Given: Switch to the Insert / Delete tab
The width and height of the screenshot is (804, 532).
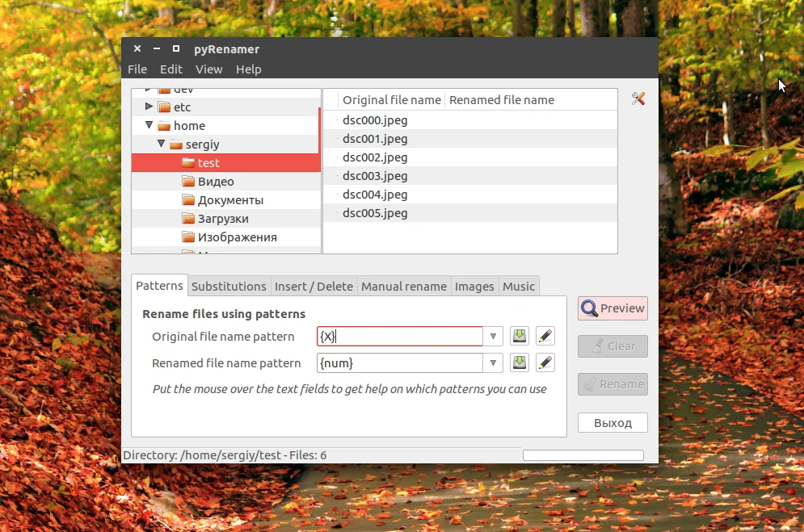Looking at the screenshot, I should [314, 287].
